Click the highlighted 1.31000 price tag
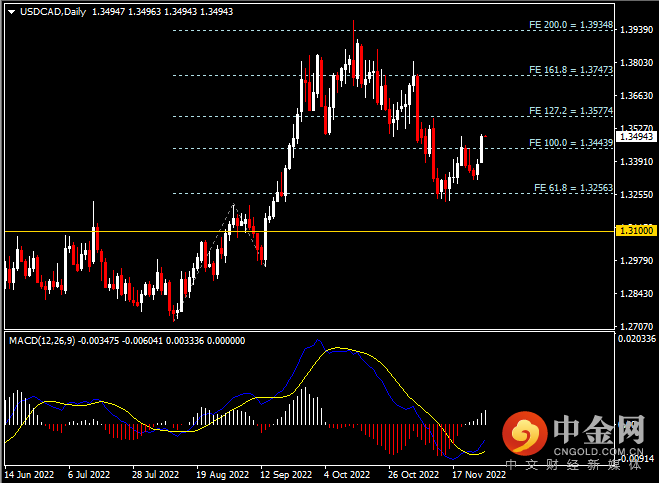The image size is (659, 483). (x=636, y=230)
